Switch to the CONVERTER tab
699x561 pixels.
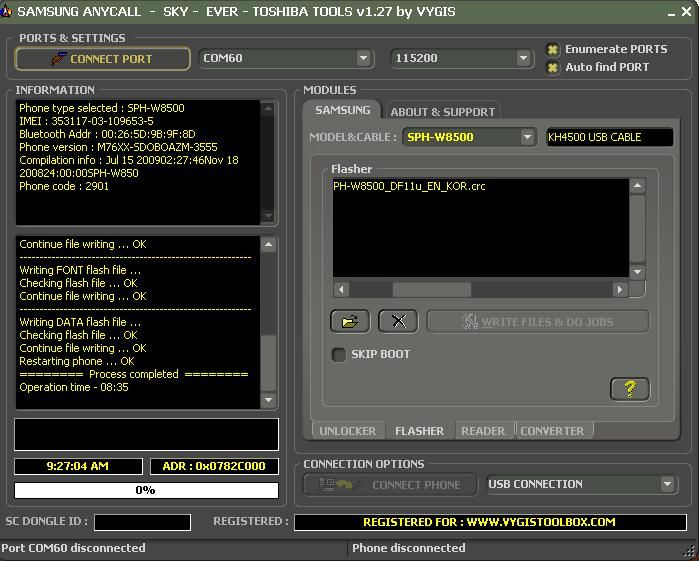point(552,431)
